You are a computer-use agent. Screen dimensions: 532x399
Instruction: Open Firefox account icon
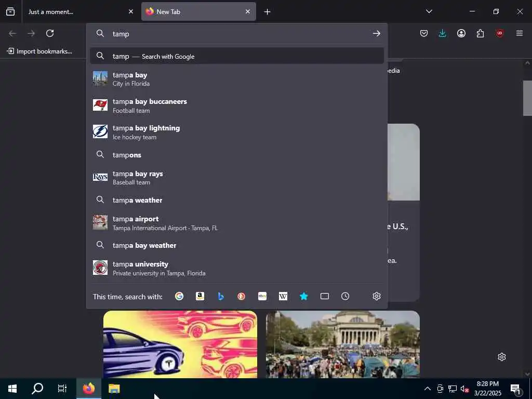click(x=461, y=33)
